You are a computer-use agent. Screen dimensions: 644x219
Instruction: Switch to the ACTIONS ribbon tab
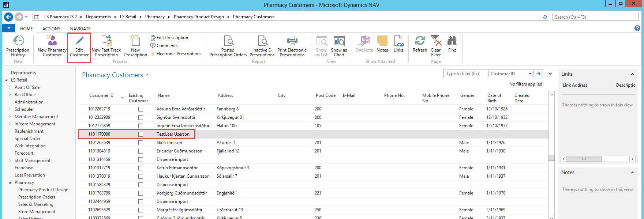(51, 29)
